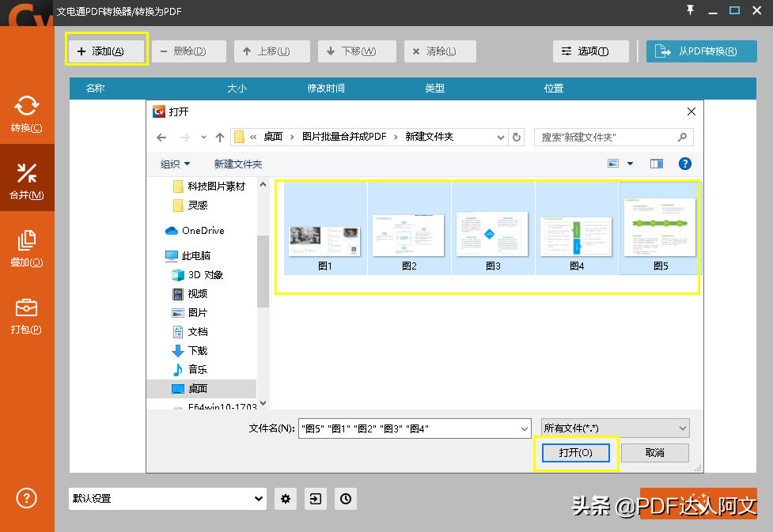Viewport: 773px width, 532px height.
Task: Click 取消 to cancel dialog
Action: [654, 453]
